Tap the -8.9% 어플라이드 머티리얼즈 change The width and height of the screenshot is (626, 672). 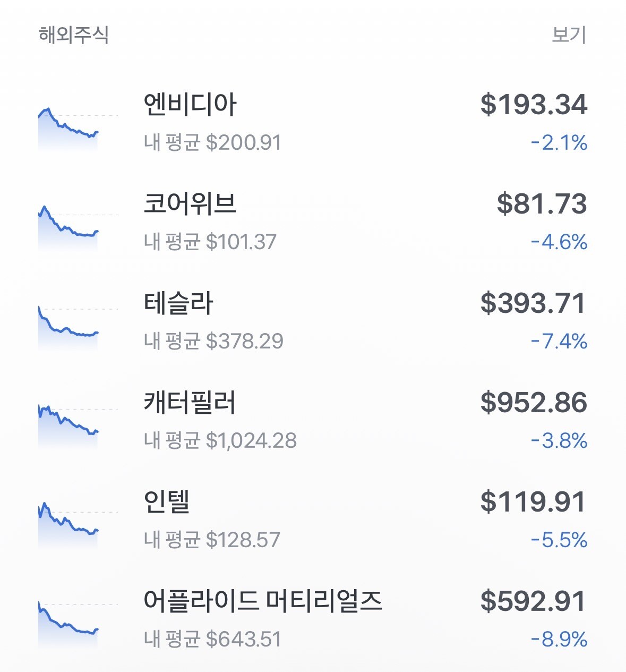[x=559, y=639]
